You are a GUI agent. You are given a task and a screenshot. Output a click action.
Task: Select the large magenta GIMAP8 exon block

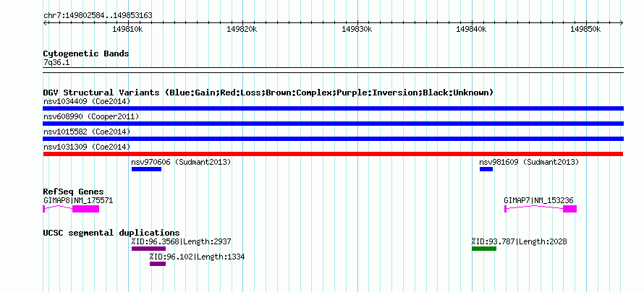tap(86, 209)
